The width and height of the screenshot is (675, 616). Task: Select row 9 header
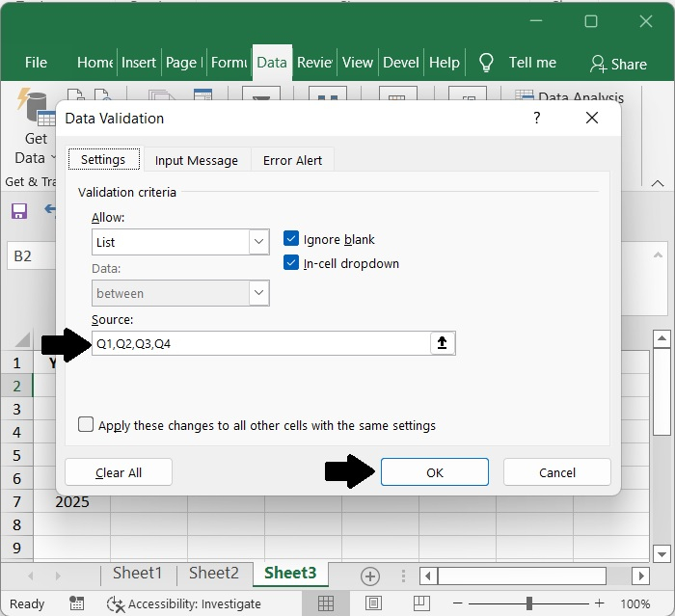pos(16,548)
